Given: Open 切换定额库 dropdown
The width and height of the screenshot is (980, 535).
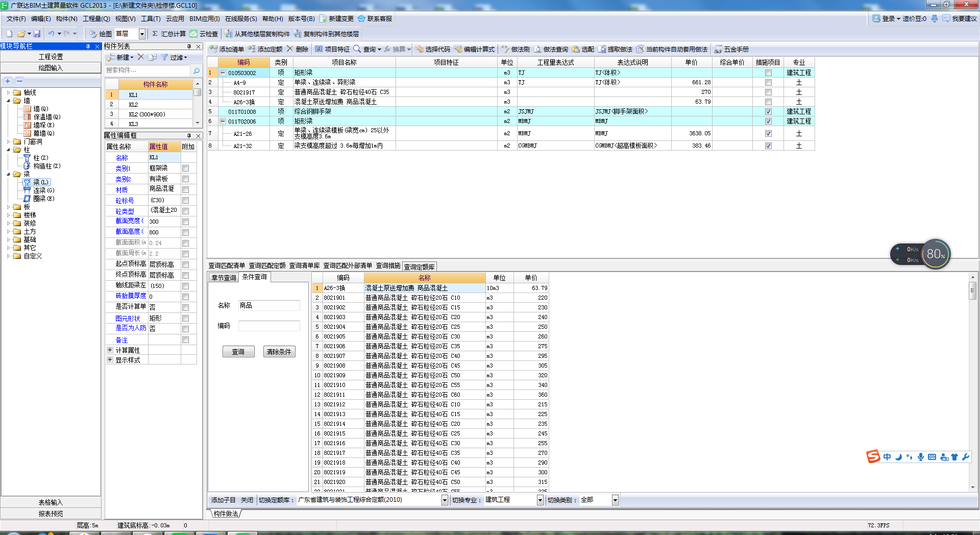Looking at the screenshot, I should tap(445, 500).
